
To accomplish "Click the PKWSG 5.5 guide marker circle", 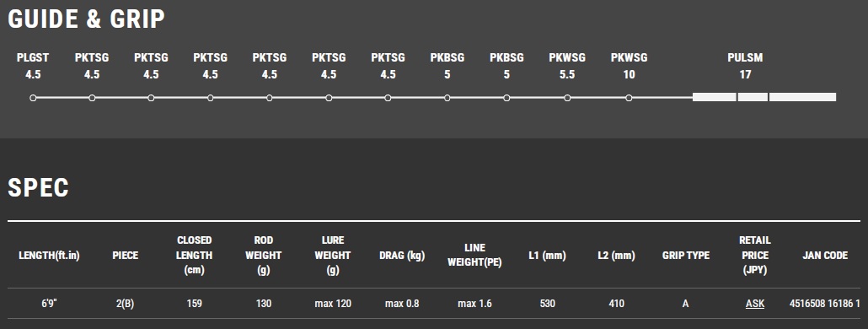I will (x=567, y=98).
